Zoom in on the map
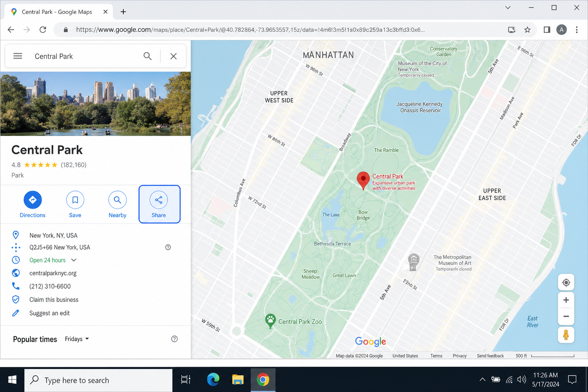Image resolution: width=588 pixels, height=392 pixels. [566, 300]
